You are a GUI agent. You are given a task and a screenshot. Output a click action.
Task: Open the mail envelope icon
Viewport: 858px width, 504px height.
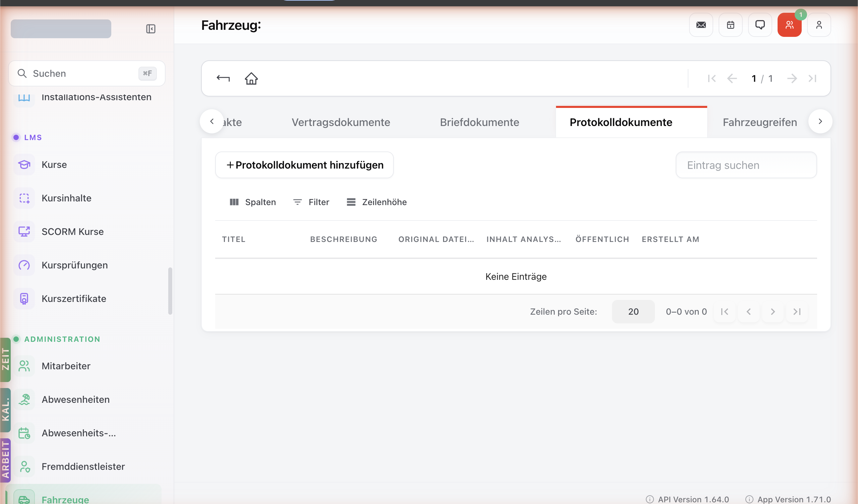tap(701, 25)
